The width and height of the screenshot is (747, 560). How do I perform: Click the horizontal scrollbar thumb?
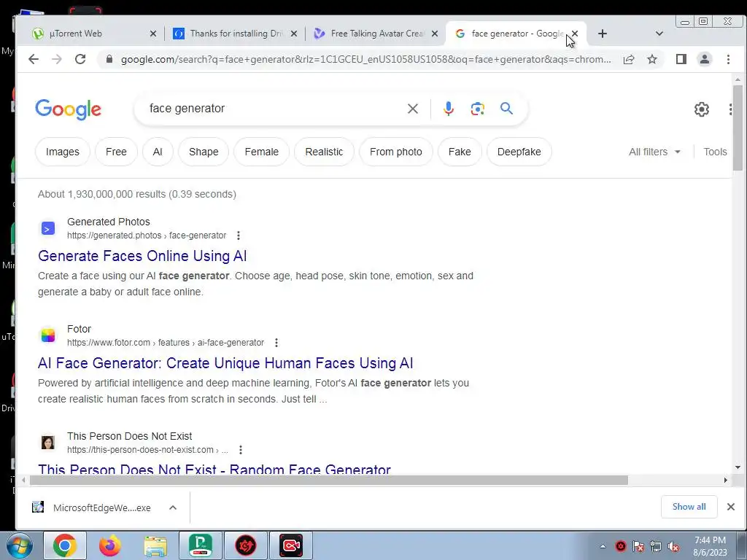coord(329,480)
